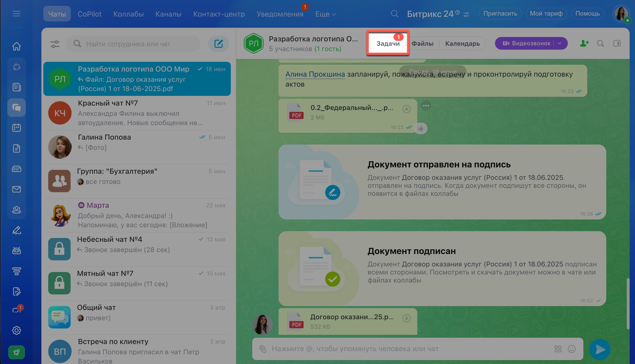Screen dimensions: 635x364
Task: Open the mail envelope sidebar icon
Action: (x=17, y=189)
